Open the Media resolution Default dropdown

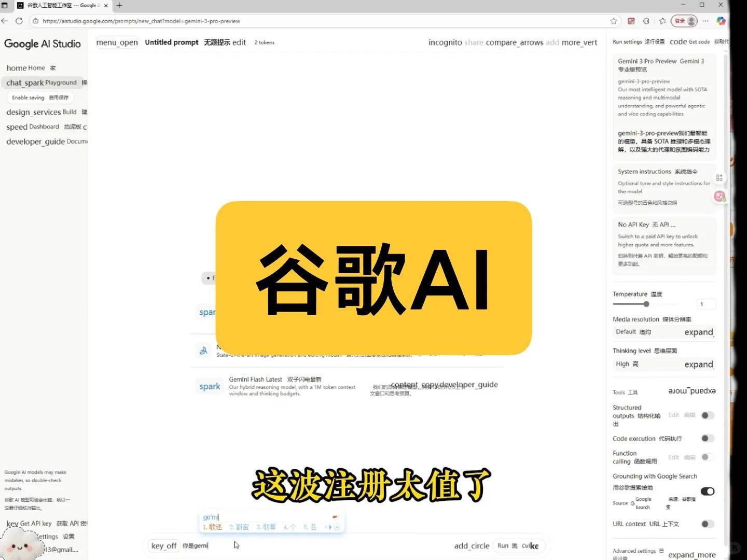point(664,332)
